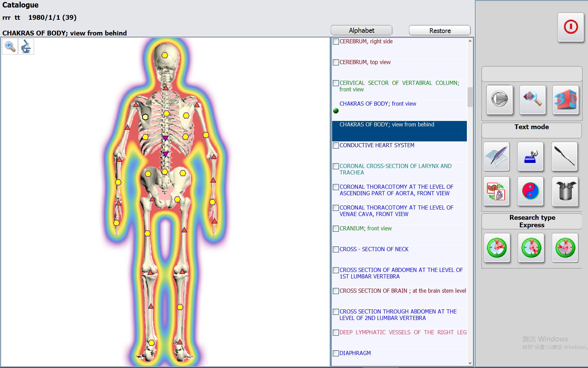Tick the CEREBRUM, top view checkbox
This screenshot has height=368, width=588.
coord(336,62)
